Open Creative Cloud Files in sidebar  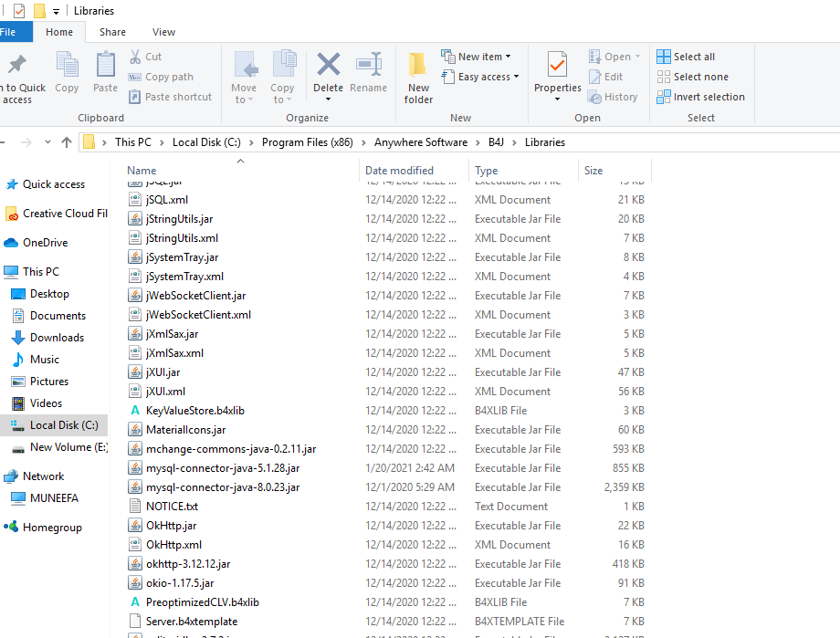57,214
